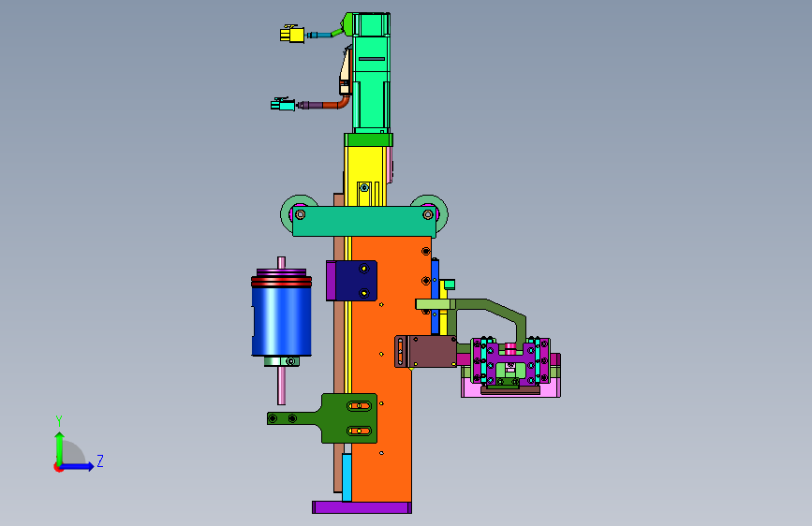Select the large blue cylinder body
Screen dimensions: 812x526
(282, 321)
